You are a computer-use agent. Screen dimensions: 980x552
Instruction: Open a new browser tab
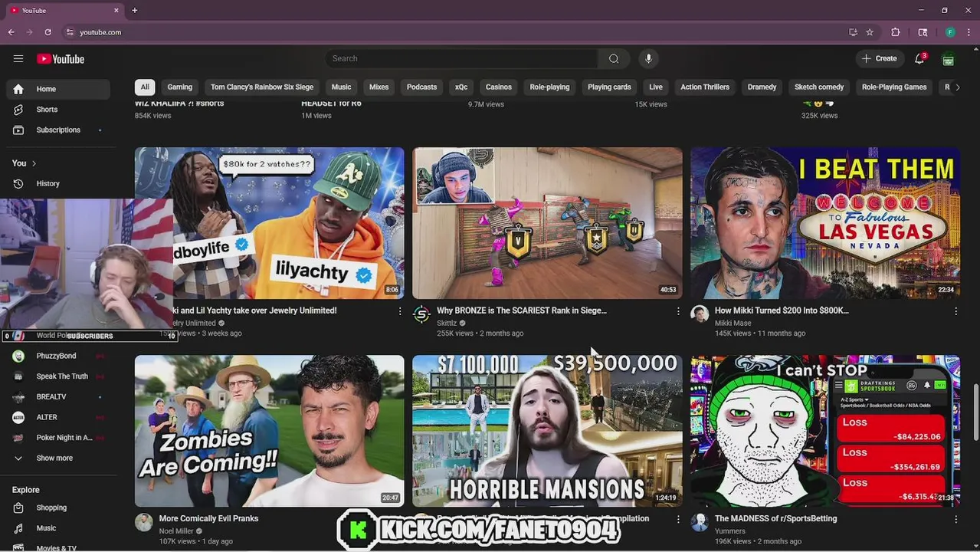pyautogui.click(x=134, y=11)
